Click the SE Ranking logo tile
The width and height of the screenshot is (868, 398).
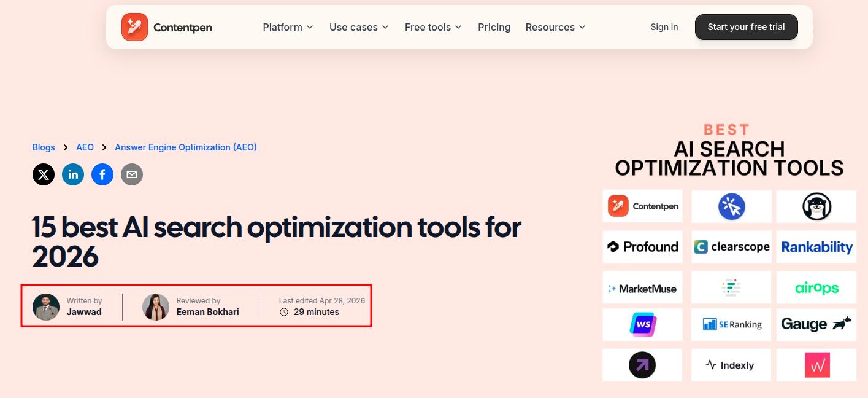[731, 324]
